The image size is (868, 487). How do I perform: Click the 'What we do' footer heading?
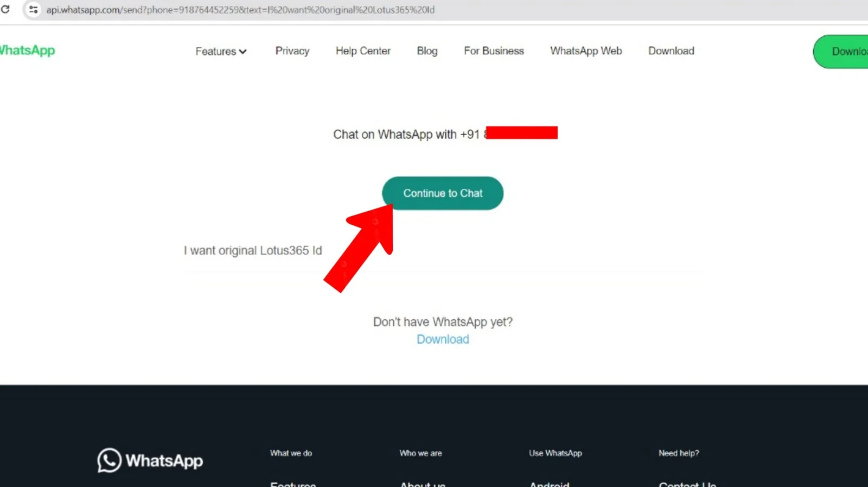291,453
